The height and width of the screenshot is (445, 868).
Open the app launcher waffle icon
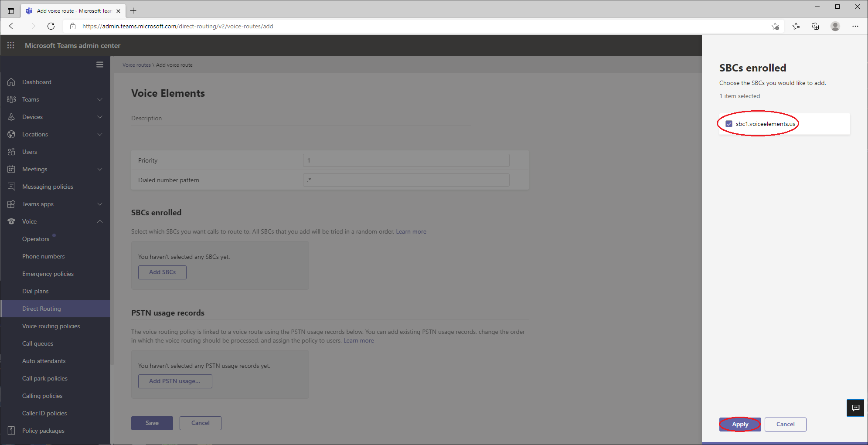pos(11,45)
